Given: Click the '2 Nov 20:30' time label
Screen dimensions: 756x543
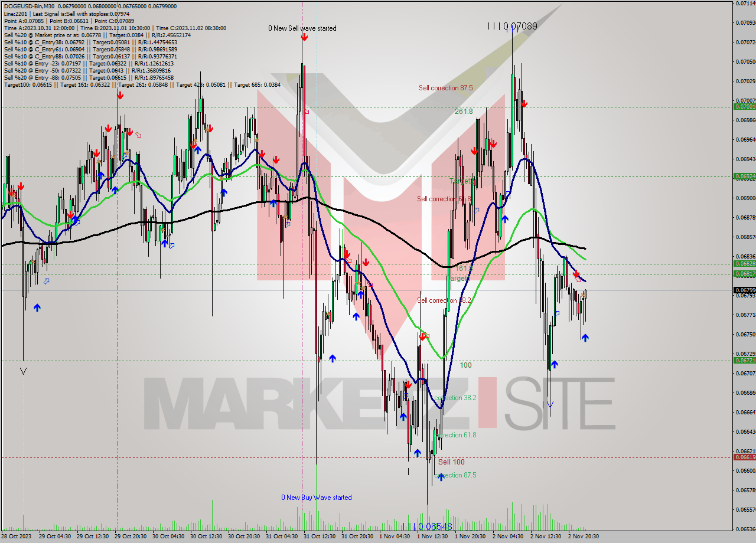Looking at the screenshot, I should point(584,536).
